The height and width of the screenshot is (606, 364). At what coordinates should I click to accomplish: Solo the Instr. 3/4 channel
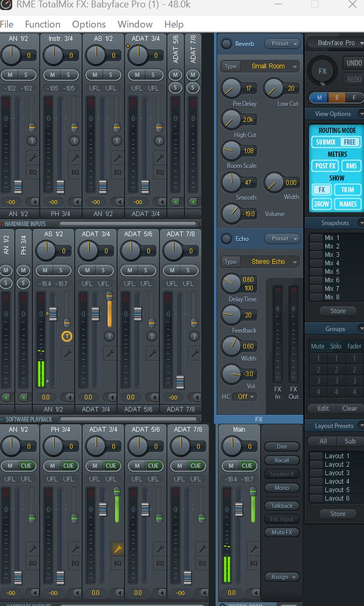point(68,75)
